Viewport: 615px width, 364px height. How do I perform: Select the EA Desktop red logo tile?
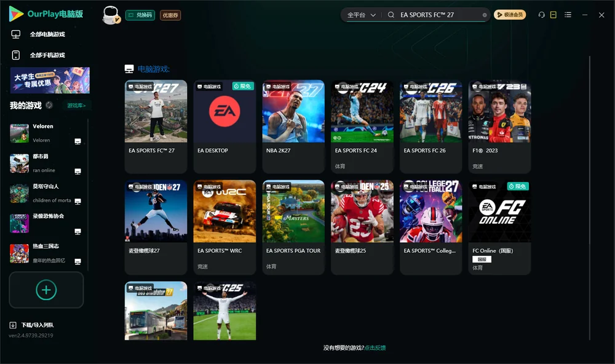[x=224, y=111]
